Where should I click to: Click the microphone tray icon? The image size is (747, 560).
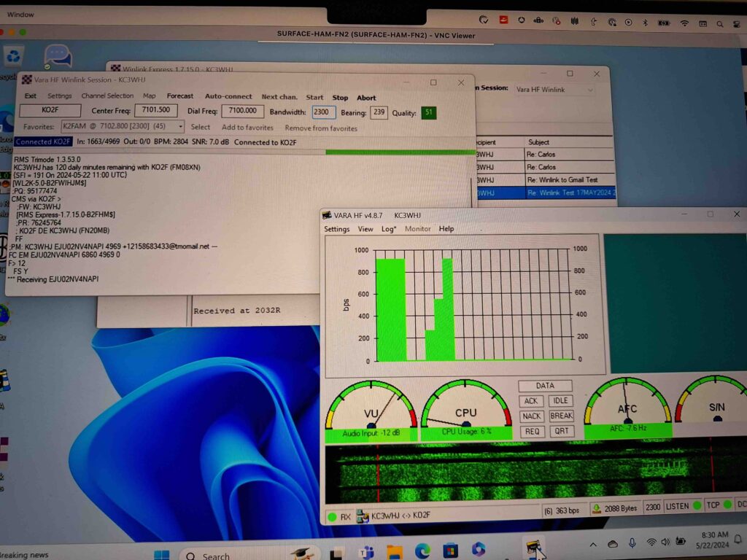pyautogui.click(x=632, y=542)
